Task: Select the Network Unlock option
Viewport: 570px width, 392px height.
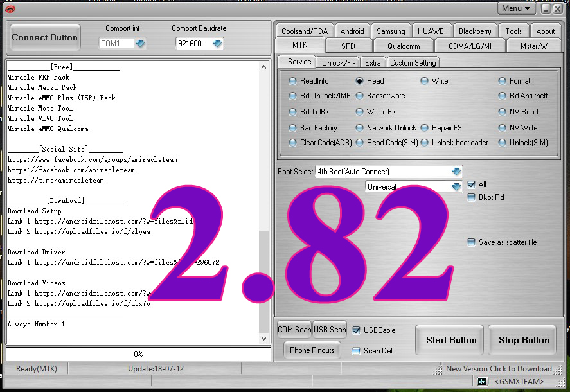Action: (360, 127)
